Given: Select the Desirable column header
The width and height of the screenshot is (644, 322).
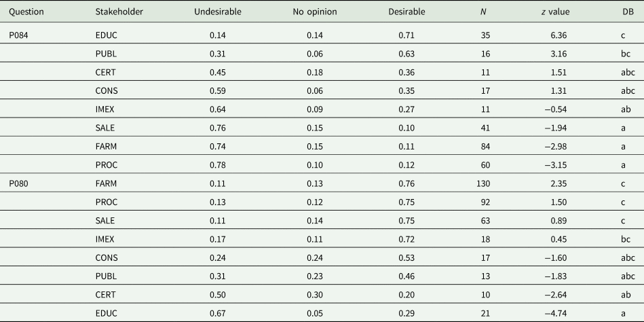Looking at the screenshot, I should tap(408, 13).
